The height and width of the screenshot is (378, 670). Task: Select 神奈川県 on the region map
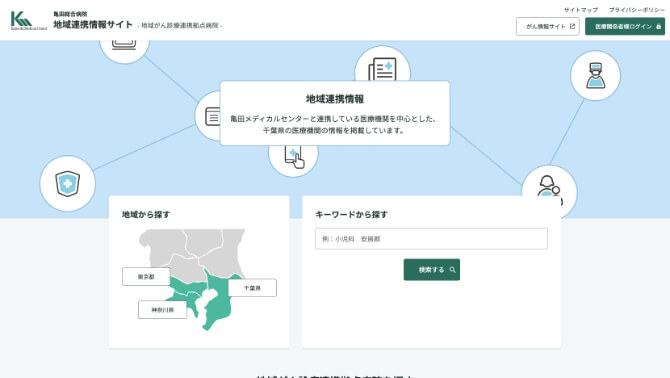(162, 310)
